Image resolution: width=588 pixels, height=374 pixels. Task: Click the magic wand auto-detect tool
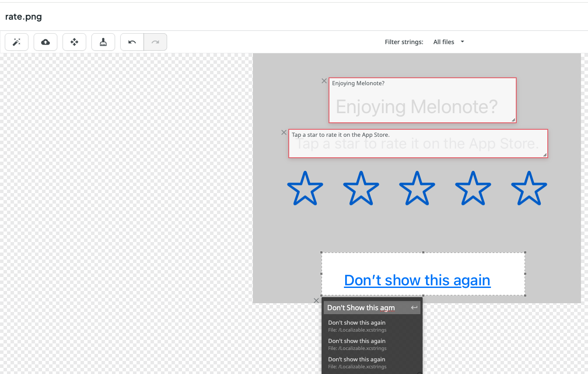pyautogui.click(x=17, y=42)
